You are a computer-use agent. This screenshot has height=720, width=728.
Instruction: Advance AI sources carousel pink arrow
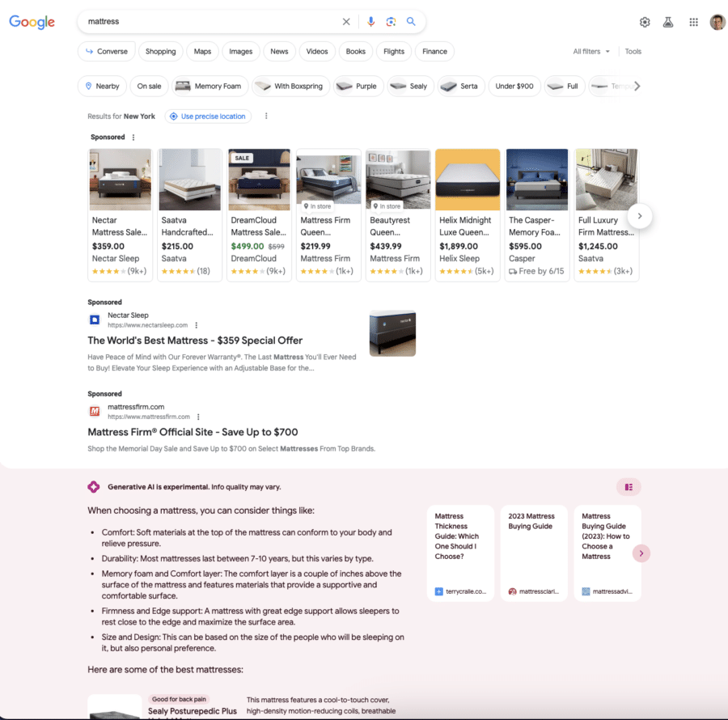point(641,553)
